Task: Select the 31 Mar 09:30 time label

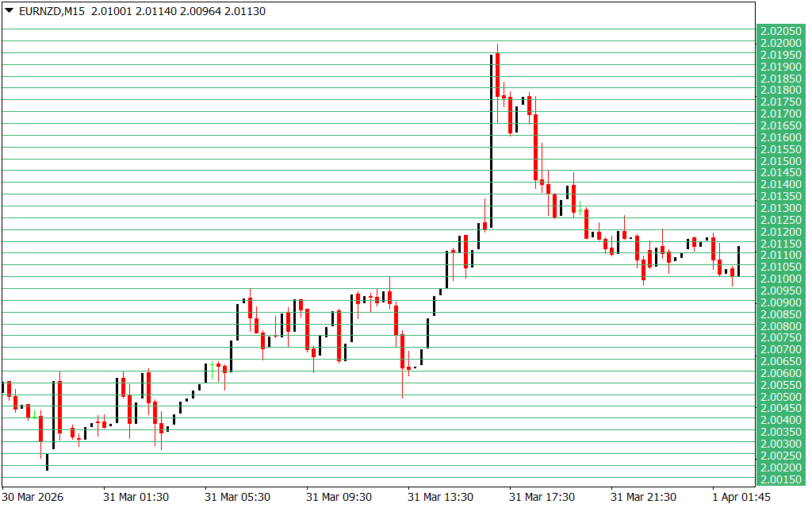Action: 339,497
